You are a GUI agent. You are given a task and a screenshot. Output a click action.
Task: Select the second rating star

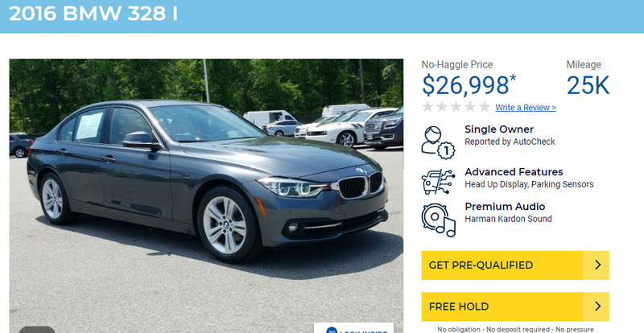point(442,107)
